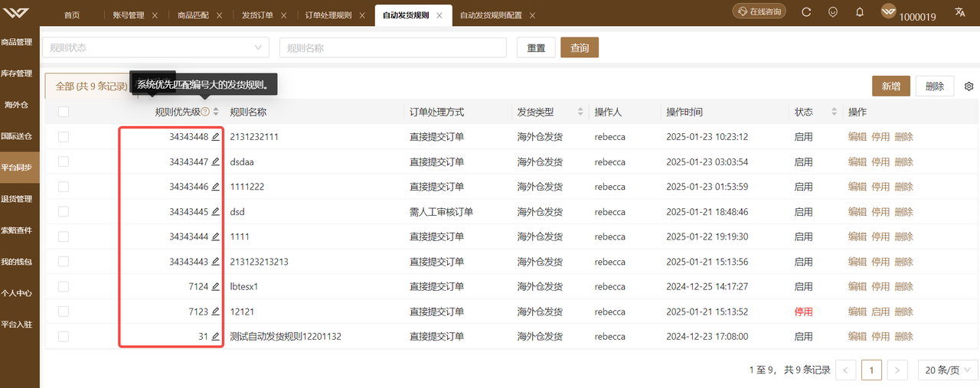Check the row for 测试自动发货规则12201132

point(64,336)
